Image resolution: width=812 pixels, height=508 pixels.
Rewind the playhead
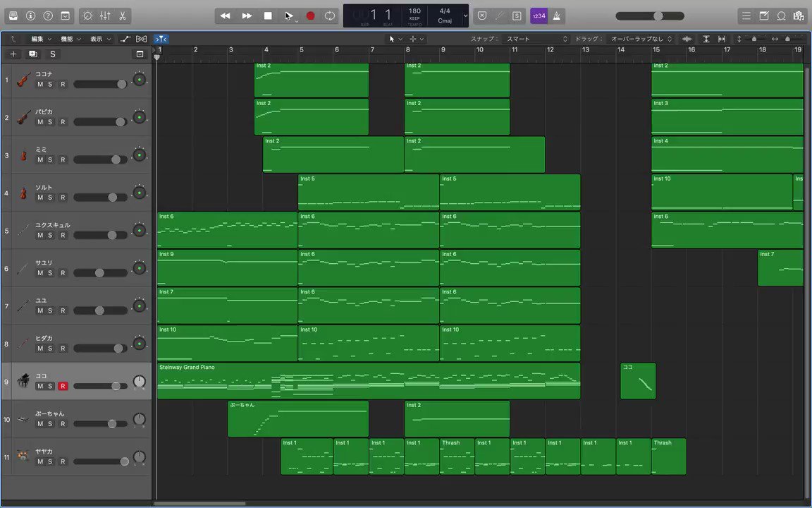tap(226, 16)
